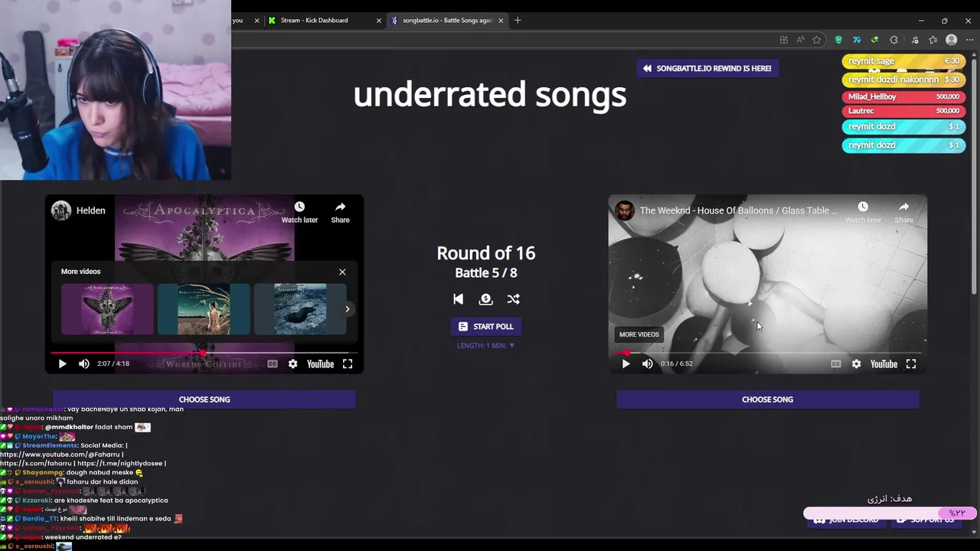Viewport: 980px width, 551px height.
Task: Choose The Weeknd House Of Balloons song
Action: [x=767, y=399]
